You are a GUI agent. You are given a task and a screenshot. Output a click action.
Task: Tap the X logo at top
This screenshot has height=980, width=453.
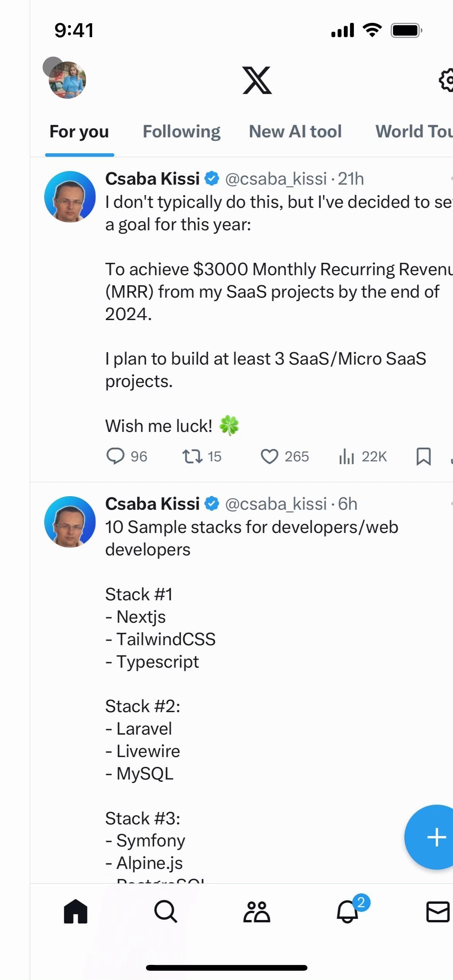point(257,80)
